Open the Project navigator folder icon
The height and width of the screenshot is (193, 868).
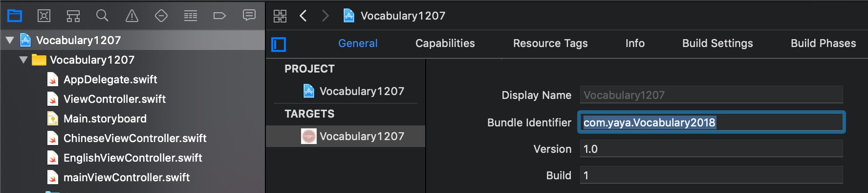point(15,16)
